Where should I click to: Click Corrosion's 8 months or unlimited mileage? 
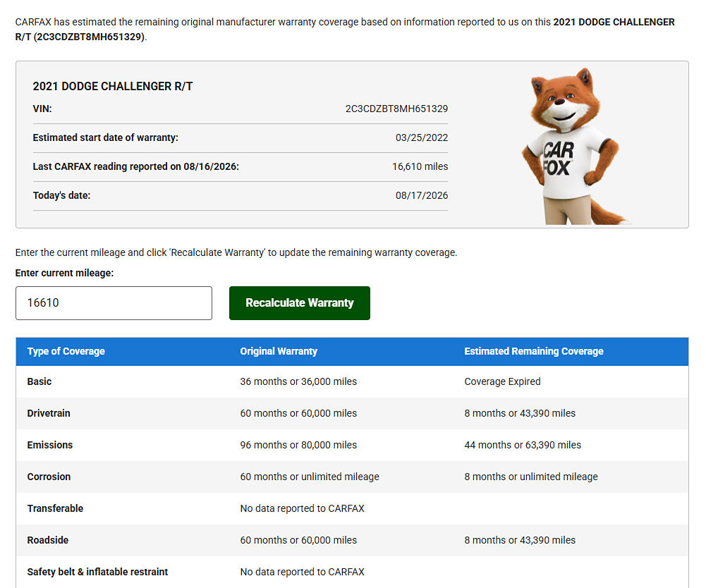pos(531,477)
